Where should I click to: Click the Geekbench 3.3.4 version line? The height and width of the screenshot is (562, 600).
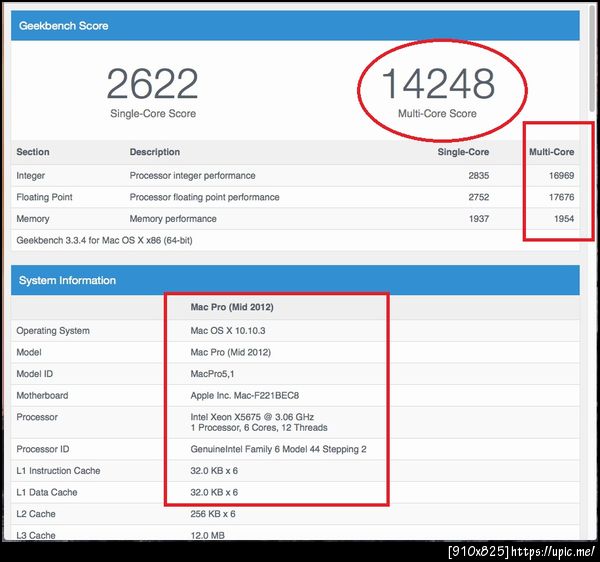pyautogui.click(x=104, y=240)
